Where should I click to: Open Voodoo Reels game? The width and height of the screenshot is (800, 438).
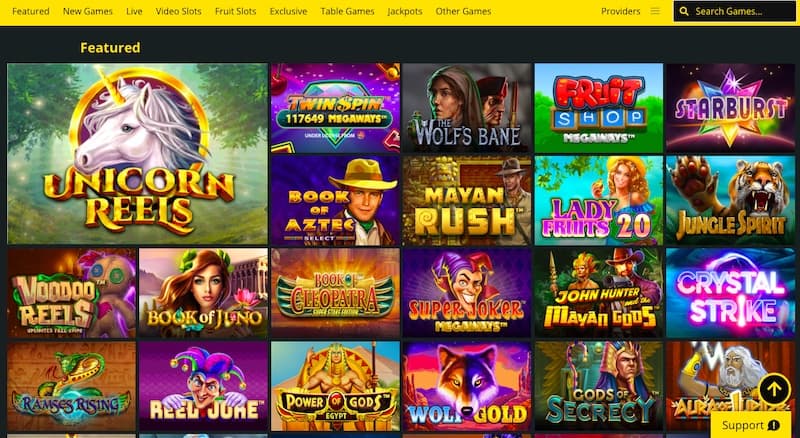[x=71, y=293]
